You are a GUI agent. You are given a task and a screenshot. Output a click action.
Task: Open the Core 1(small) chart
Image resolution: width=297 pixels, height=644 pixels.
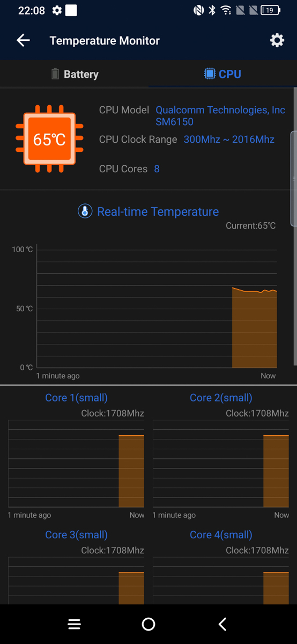pyautogui.click(x=76, y=464)
